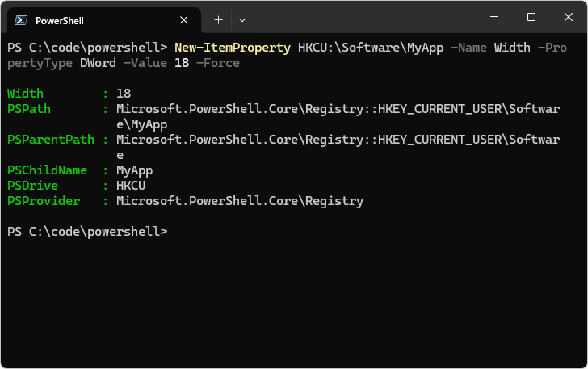Click the Width property label in output

tap(26, 94)
